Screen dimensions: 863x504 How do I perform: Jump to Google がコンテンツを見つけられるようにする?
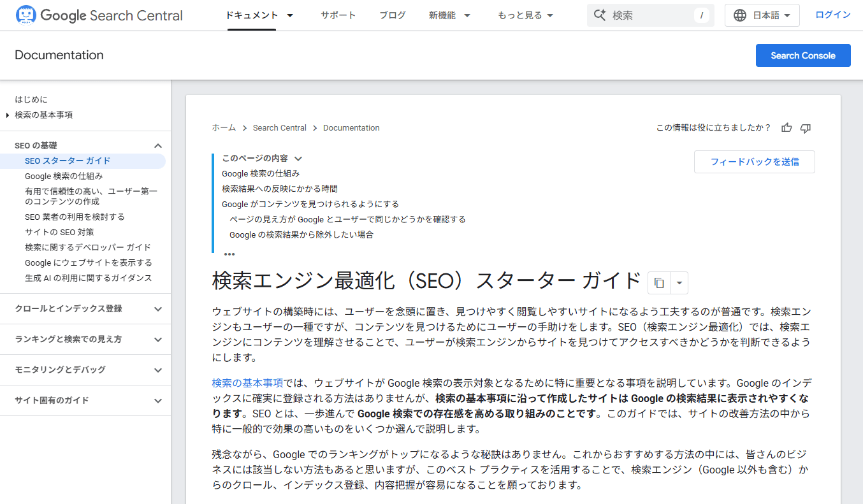pos(310,205)
